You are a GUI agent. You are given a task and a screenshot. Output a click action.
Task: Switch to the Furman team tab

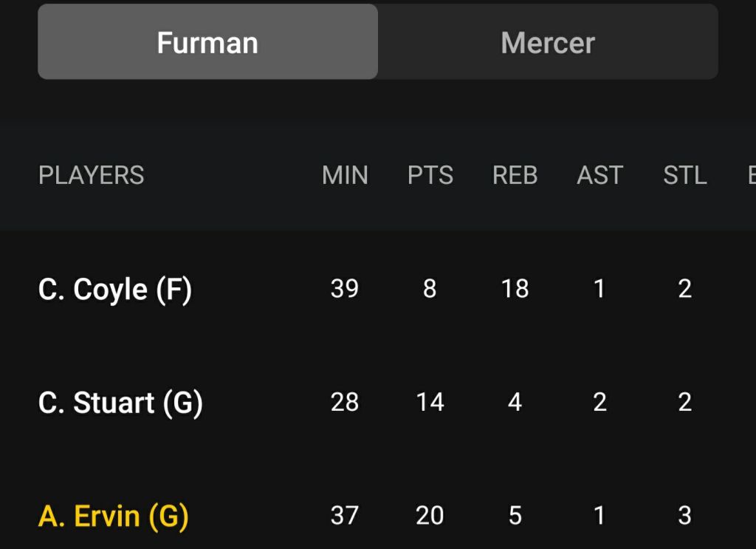[x=207, y=42]
